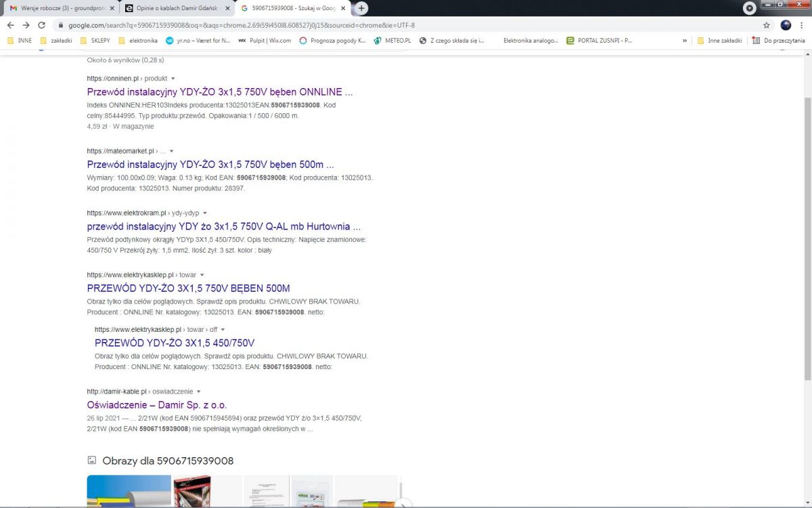Expand options arrow next to elektrokram.pl URL
The width and height of the screenshot is (812, 508).
coord(205,213)
